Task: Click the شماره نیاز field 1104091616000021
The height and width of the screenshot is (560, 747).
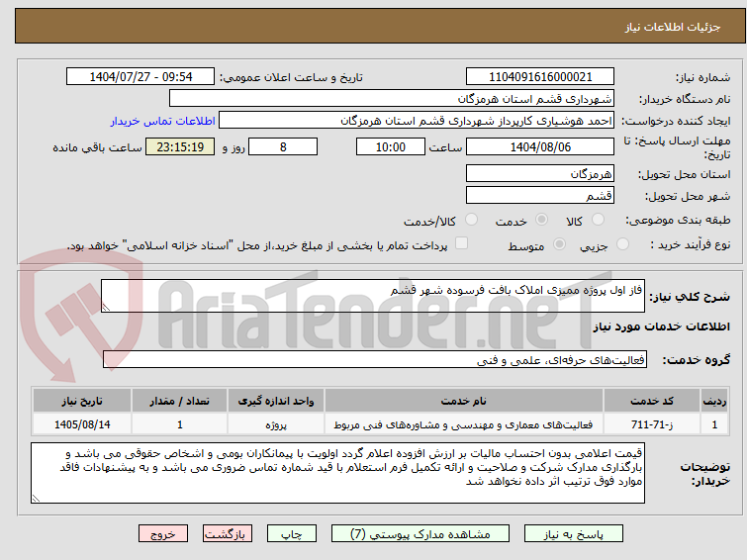Action: [540, 77]
